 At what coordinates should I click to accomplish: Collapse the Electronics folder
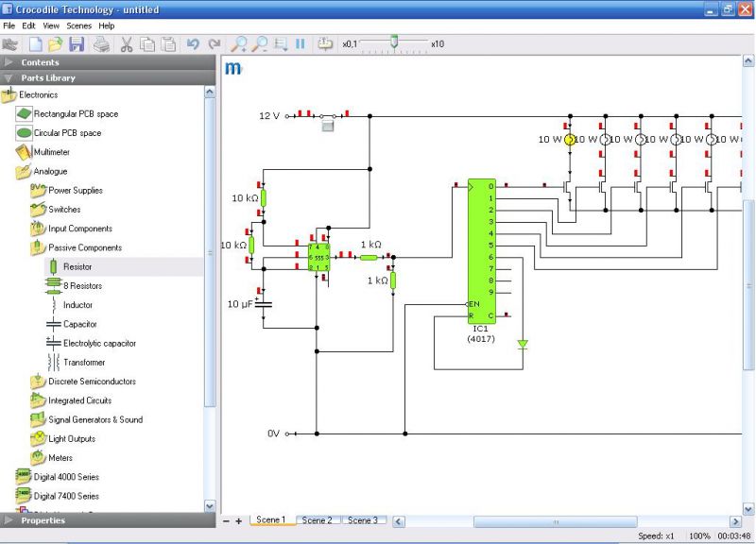point(30,94)
